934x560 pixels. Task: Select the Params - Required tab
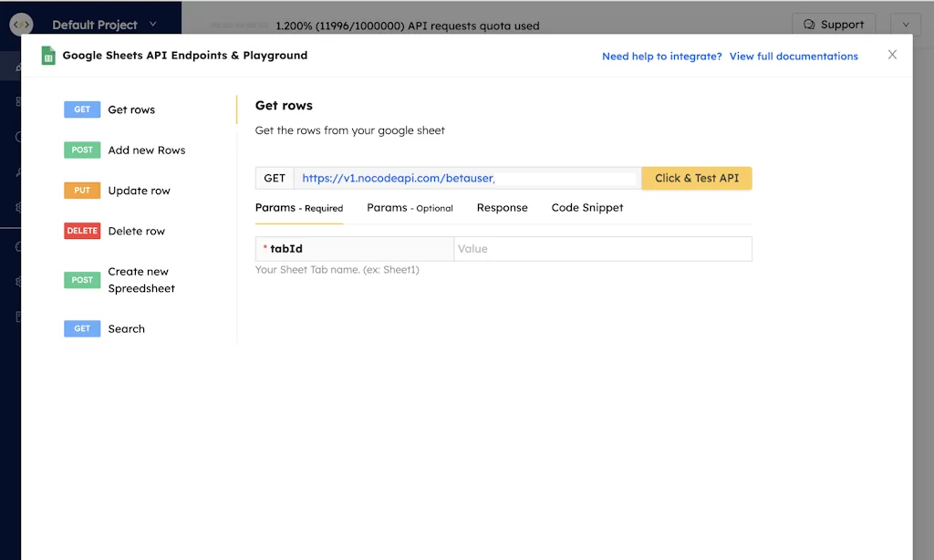(298, 208)
